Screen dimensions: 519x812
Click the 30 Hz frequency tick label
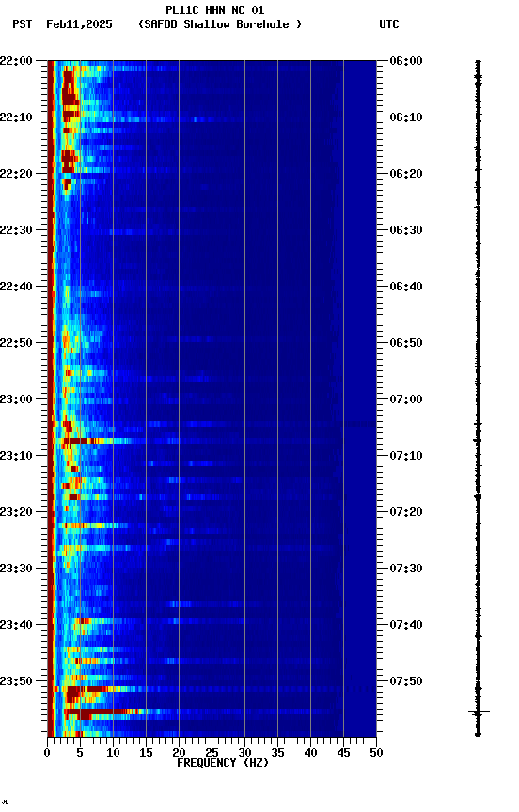pos(244,753)
